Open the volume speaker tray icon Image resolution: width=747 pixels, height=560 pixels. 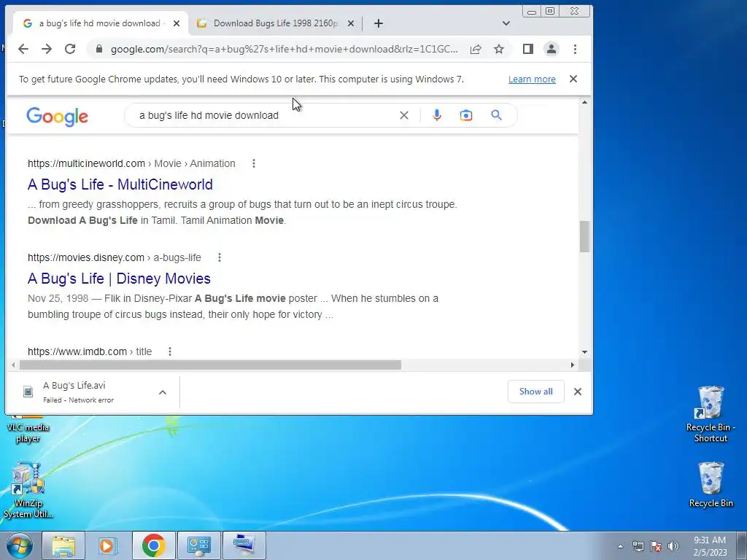[x=673, y=546]
